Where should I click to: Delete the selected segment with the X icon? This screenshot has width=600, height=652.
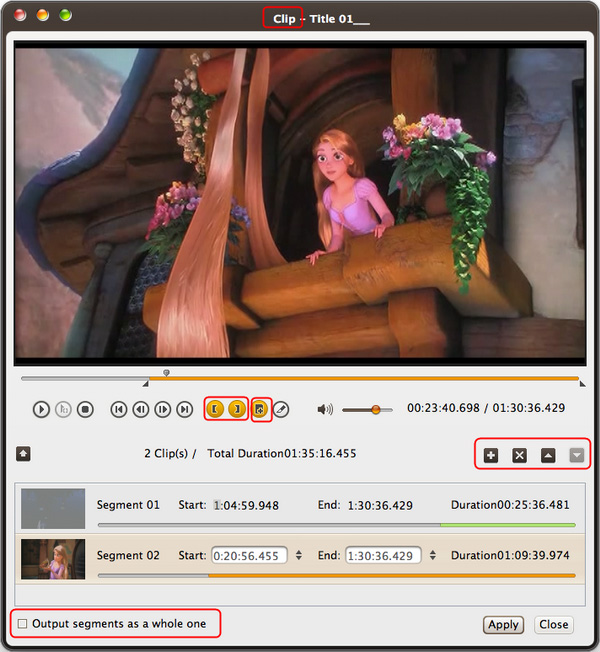click(519, 455)
